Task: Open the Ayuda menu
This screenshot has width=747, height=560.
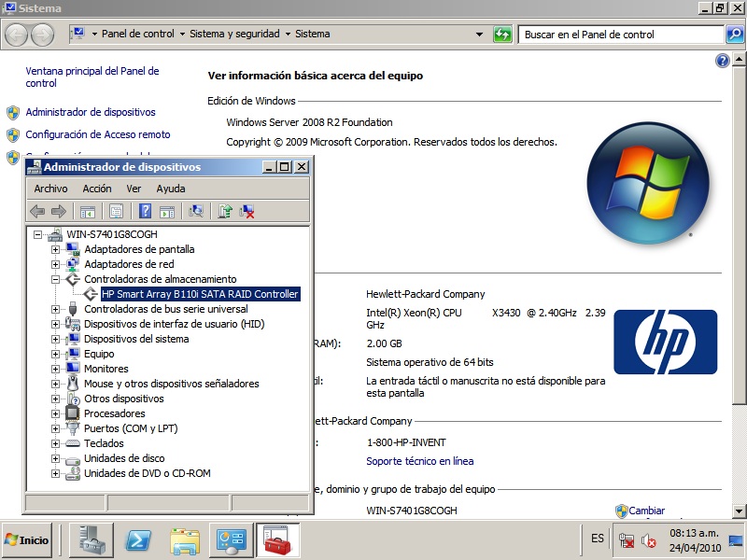Action: pos(171,189)
